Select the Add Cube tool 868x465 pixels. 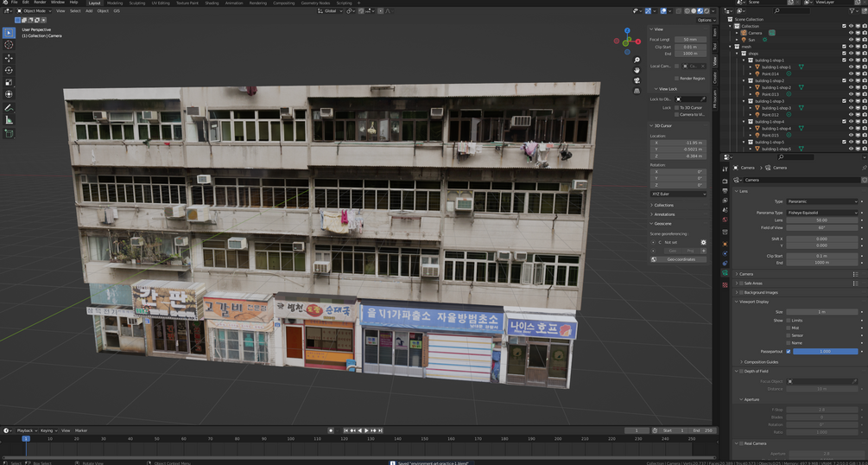coord(9,134)
